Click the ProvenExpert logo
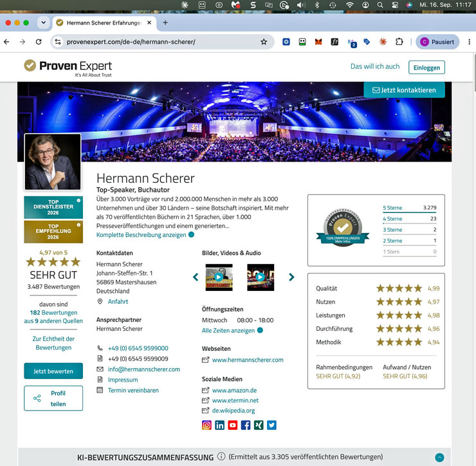476x466 pixels. coord(68,68)
